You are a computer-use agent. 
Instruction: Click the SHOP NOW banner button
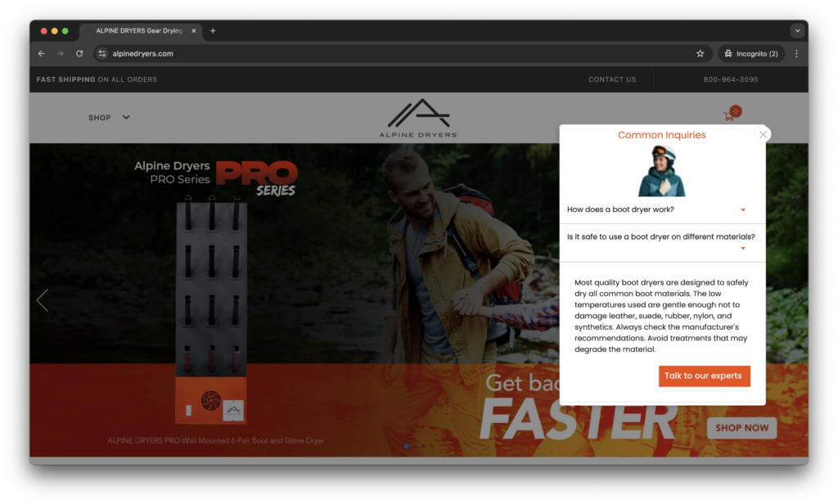tap(741, 427)
